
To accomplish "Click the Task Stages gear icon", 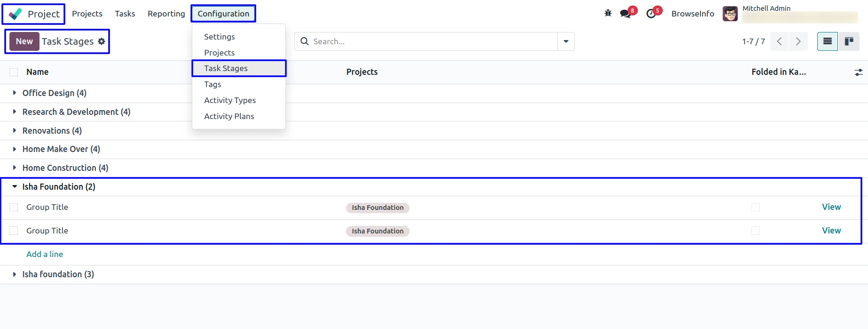I will tap(102, 41).
